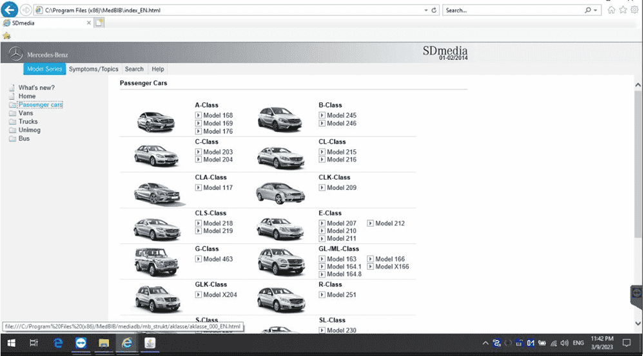This screenshot has width=644, height=356.
Task: Open a new browser tab
Action: click(x=99, y=23)
